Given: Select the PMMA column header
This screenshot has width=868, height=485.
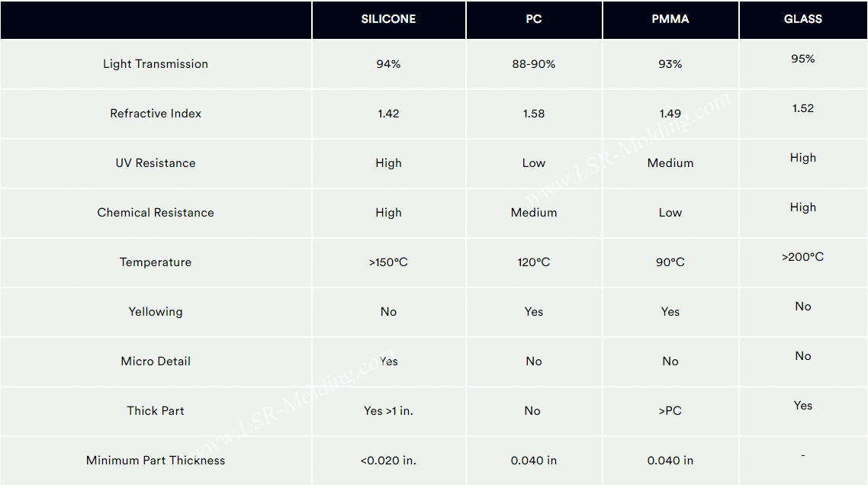Looking at the screenshot, I should click(670, 19).
